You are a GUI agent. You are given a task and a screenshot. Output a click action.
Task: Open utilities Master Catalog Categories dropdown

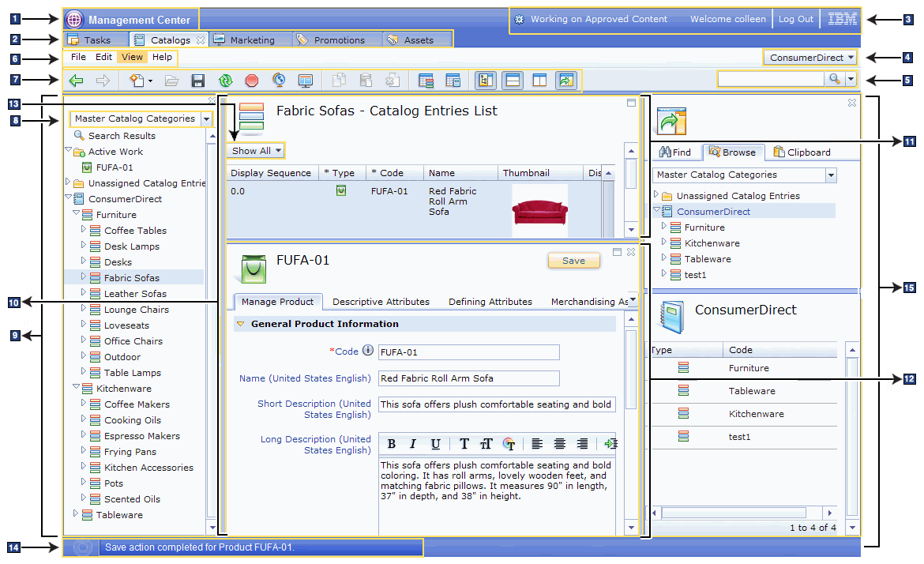831,175
